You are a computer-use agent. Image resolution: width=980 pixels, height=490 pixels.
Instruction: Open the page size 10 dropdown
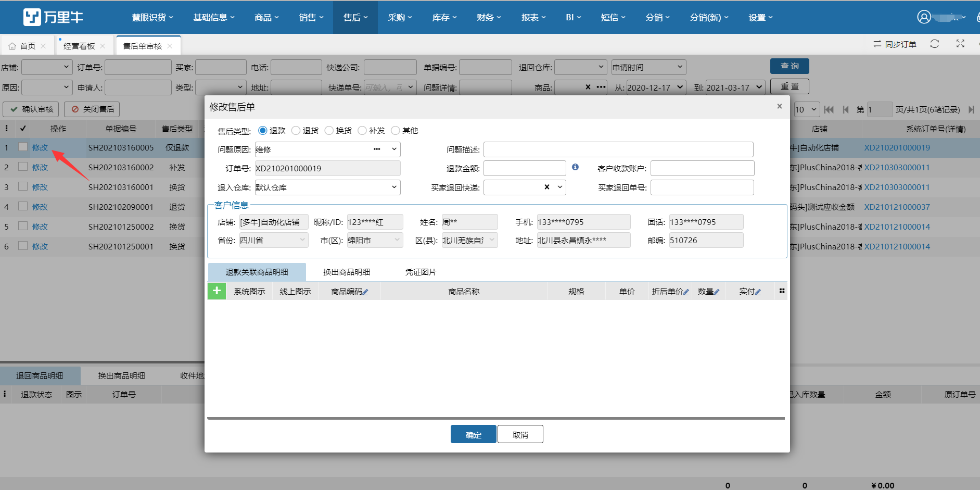[x=807, y=109]
